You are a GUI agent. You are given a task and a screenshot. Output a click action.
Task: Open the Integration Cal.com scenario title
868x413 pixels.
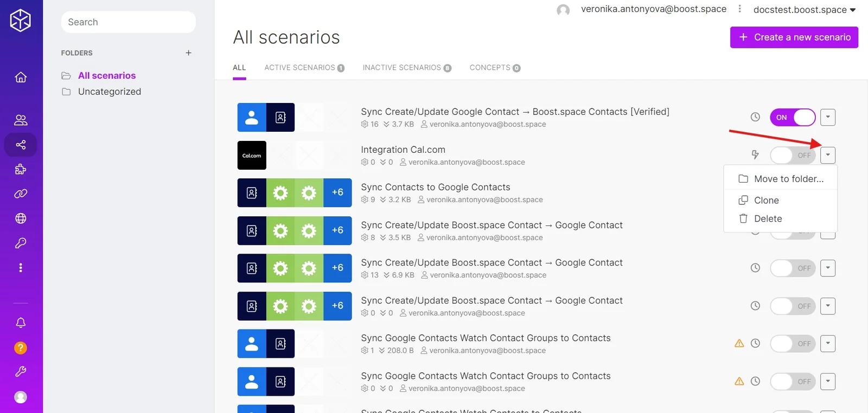pyautogui.click(x=403, y=150)
